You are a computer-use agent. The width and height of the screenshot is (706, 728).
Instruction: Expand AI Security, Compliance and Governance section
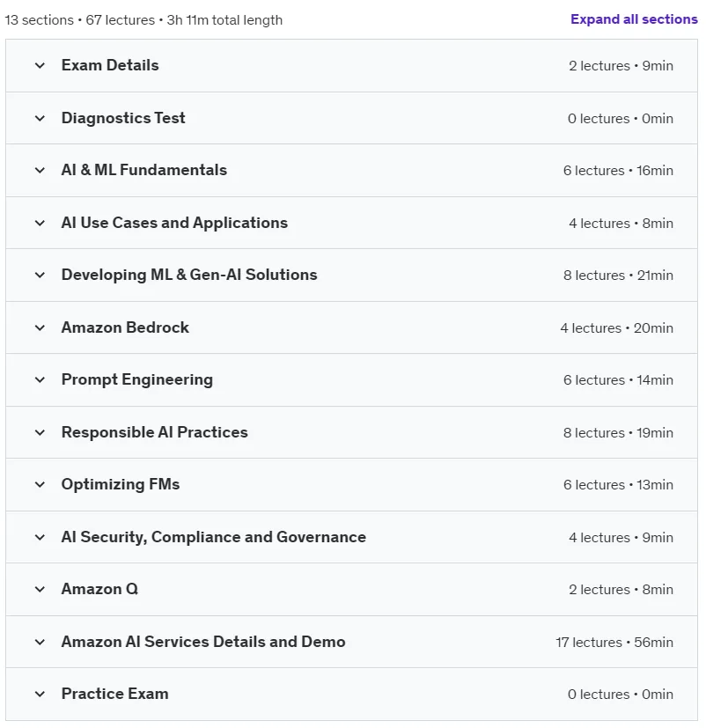(x=351, y=537)
